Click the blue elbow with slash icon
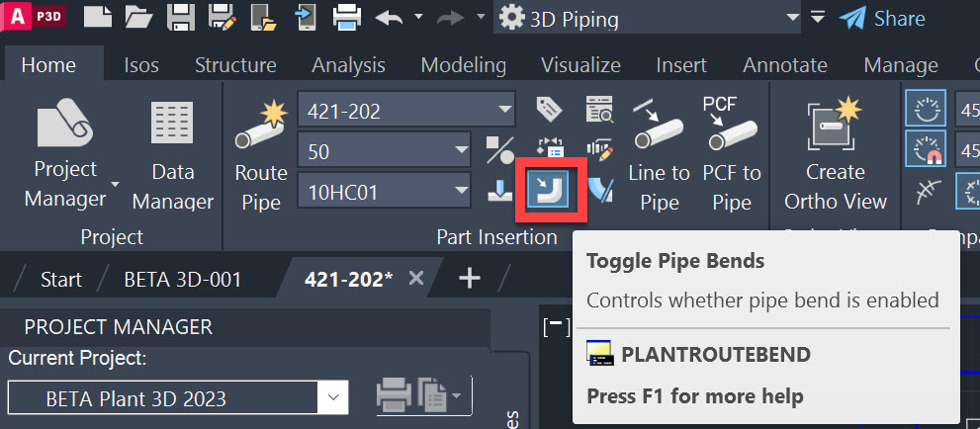 601,190
